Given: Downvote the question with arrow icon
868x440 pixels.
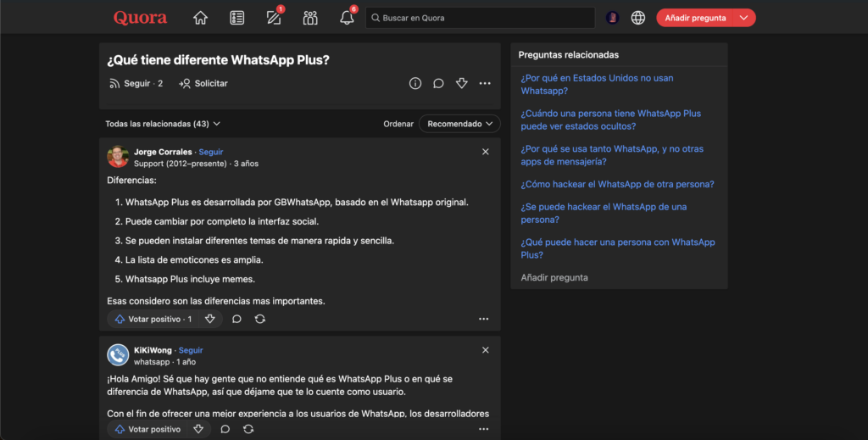Looking at the screenshot, I should pos(462,83).
